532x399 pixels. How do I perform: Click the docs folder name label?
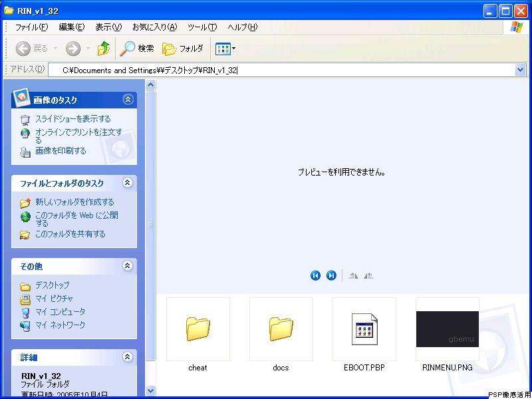[x=281, y=368]
